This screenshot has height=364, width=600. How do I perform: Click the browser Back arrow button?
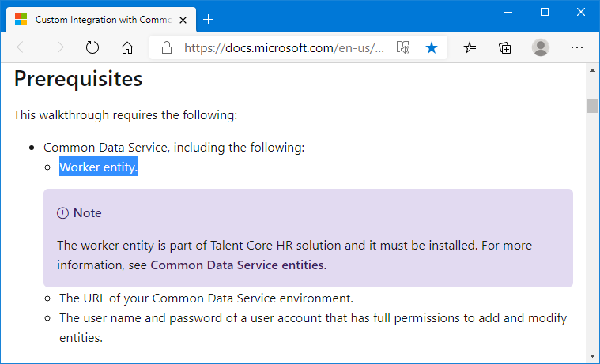pyautogui.click(x=24, y=47)
